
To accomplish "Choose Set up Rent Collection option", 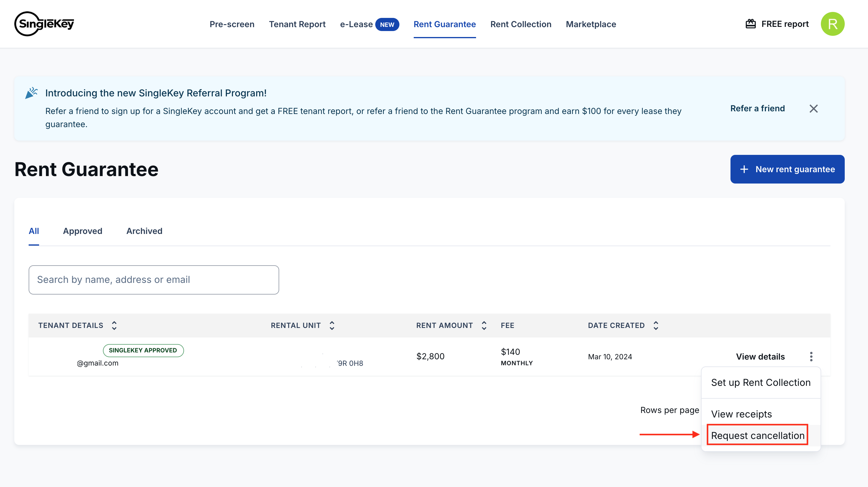I will pos(761,383).
